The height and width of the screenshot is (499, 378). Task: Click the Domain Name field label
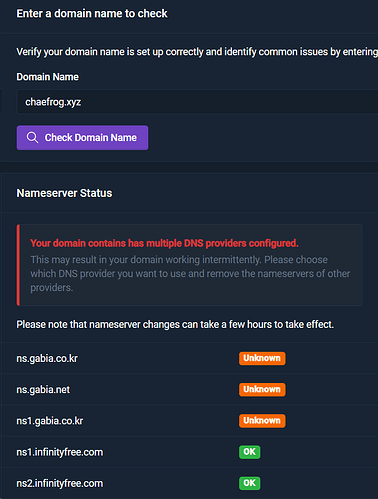[48, 77]
